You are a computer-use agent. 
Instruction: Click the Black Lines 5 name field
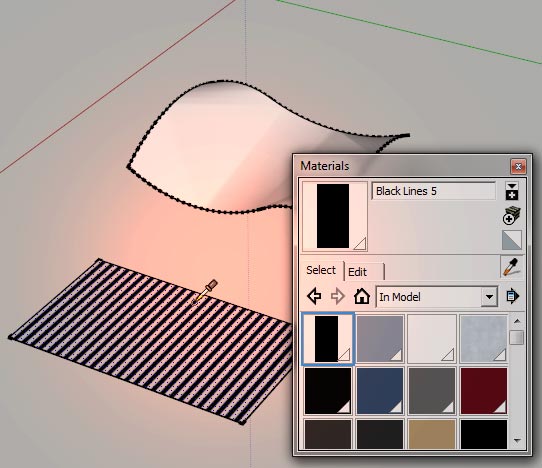(434, 191)
